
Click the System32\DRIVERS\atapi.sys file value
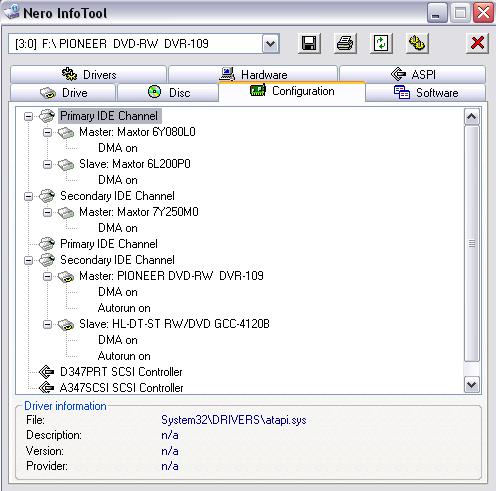[234, 420]
